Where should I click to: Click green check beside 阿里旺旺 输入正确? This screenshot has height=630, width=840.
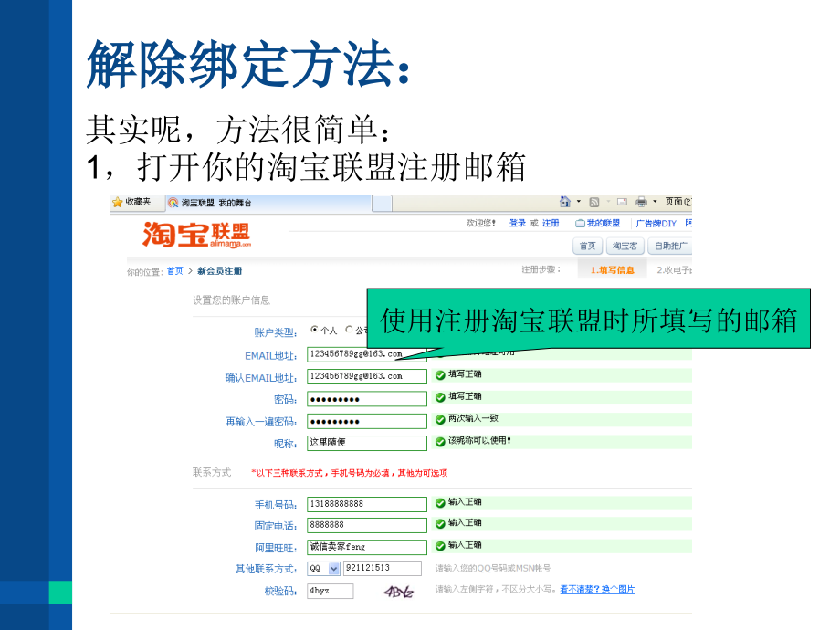coord(440,546)
